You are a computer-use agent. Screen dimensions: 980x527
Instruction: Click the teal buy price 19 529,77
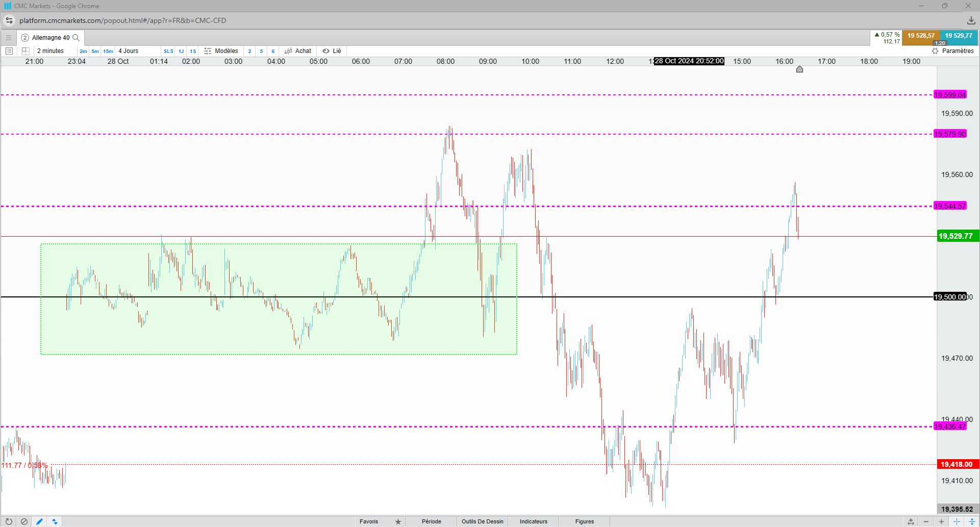click(x=959, y=37)
